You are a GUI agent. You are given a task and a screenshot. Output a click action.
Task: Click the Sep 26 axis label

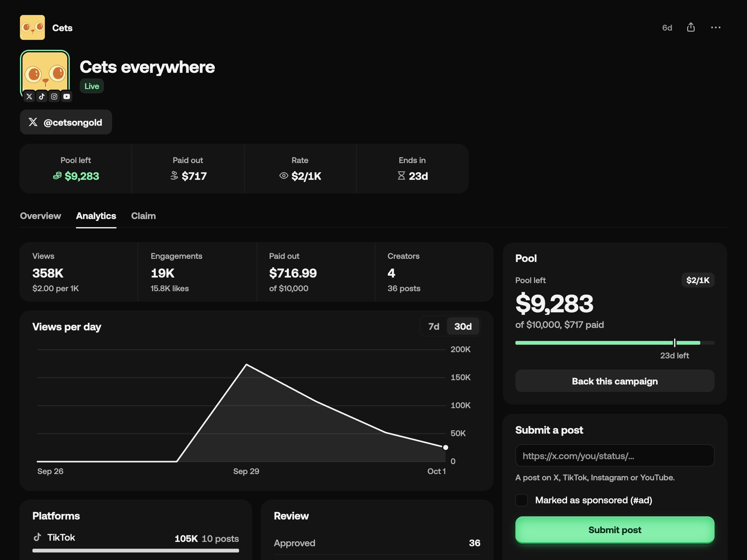point(50,471)
